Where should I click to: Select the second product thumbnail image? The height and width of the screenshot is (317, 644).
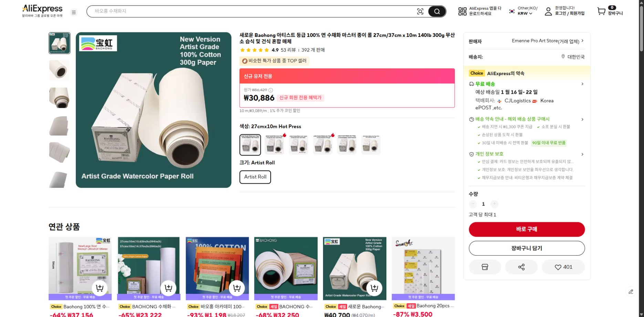(x=59, y=70)
